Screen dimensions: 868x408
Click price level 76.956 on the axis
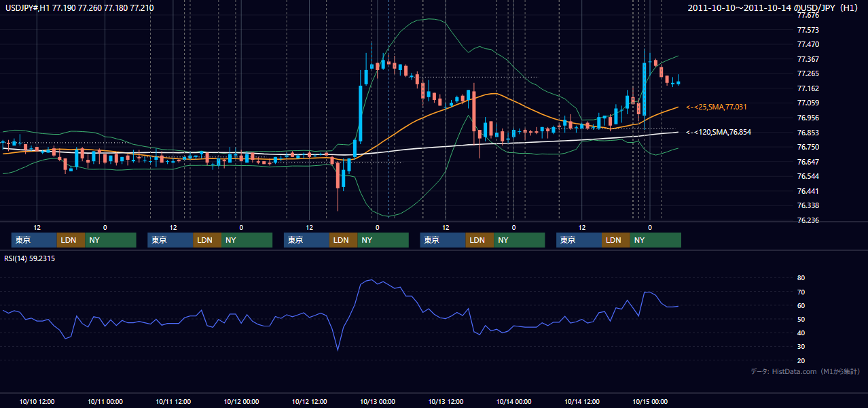(x=808, y=118)
